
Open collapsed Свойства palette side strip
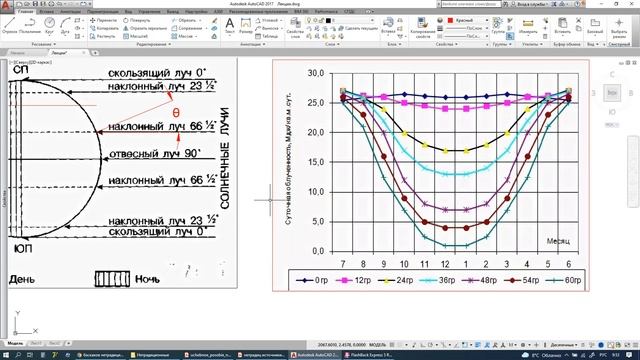point(4,200)
